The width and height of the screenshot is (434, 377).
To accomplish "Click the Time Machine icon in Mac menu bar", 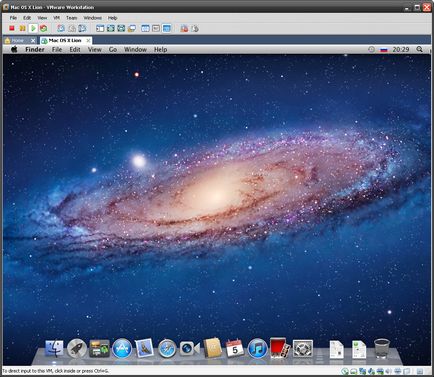I will [371, 49].
